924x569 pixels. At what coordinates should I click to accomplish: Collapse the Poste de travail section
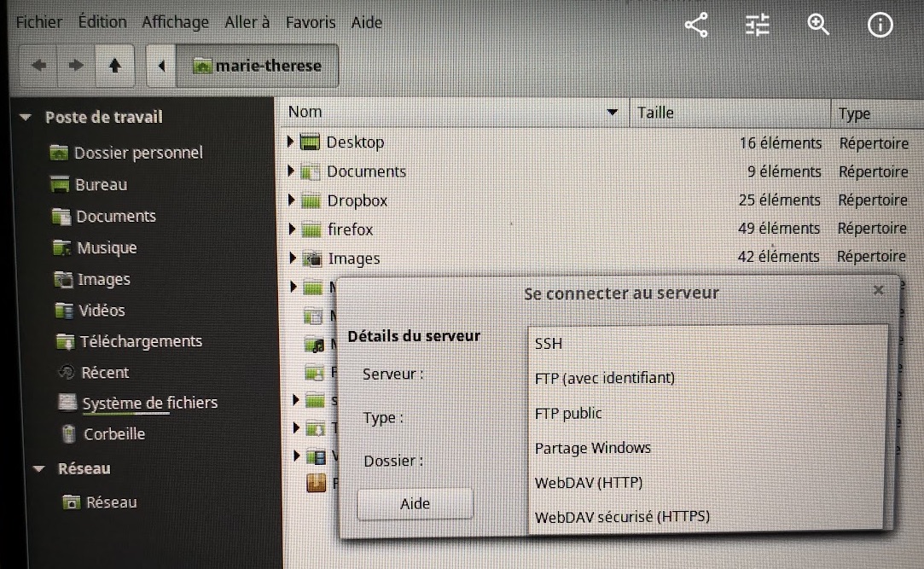(x=26, y=117)
